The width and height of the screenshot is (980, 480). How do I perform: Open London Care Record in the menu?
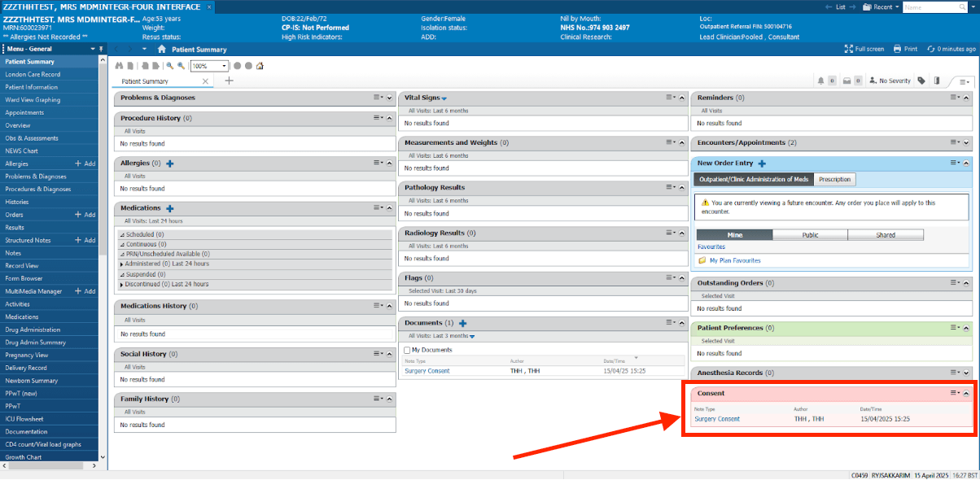[33, 74]
